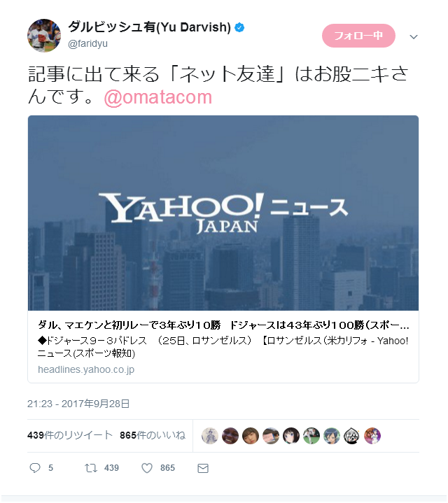Open article headline ダル、マエケンと初リレー

(223, 325)
